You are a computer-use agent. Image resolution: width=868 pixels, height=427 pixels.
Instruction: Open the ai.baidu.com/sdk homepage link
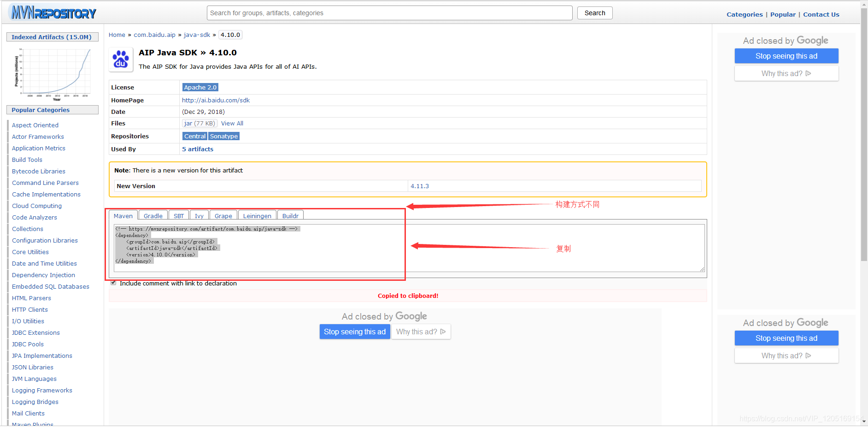click(216, 100)
